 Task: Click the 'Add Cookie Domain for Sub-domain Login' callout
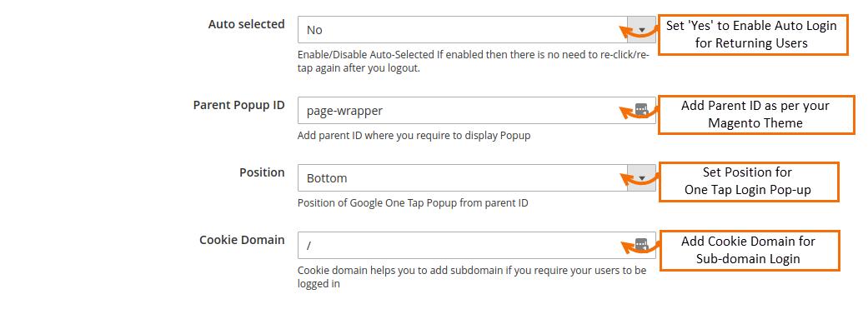tap(749, 250)
